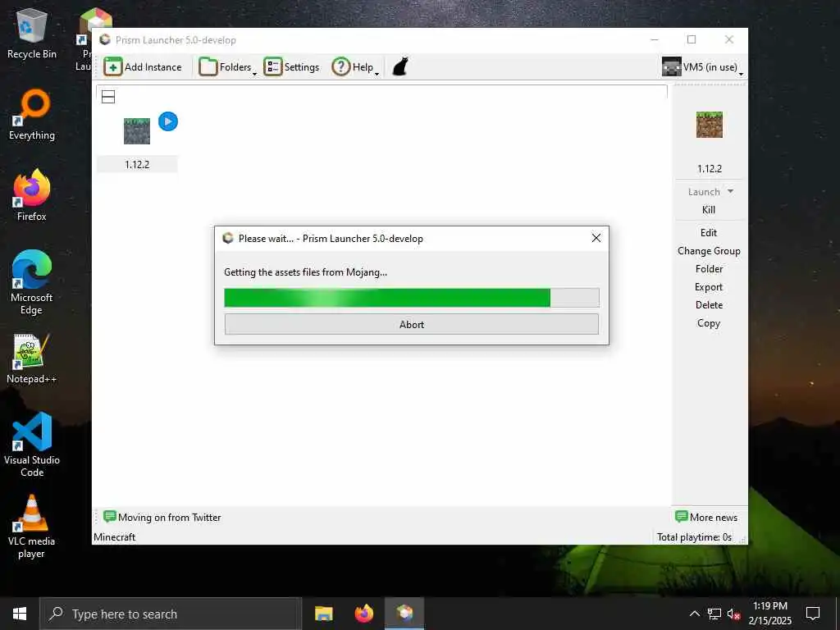
Task: Open the VM5 (in use) account dropdown
Action: tap(702, 67)
